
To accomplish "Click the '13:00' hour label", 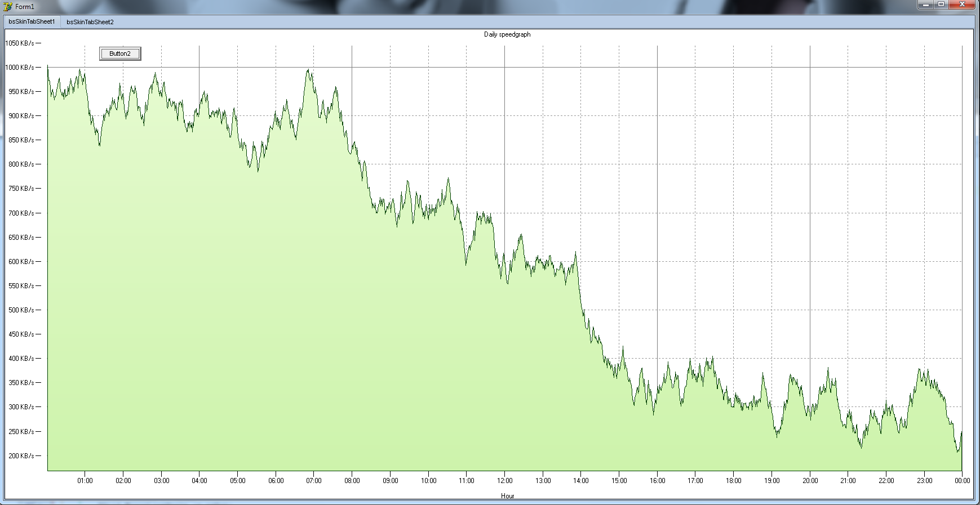I will point(543,481).
